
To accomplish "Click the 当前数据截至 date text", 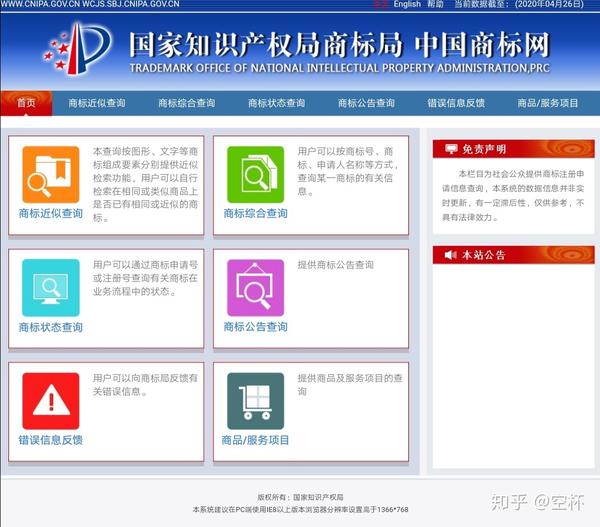I will [519, 4].
